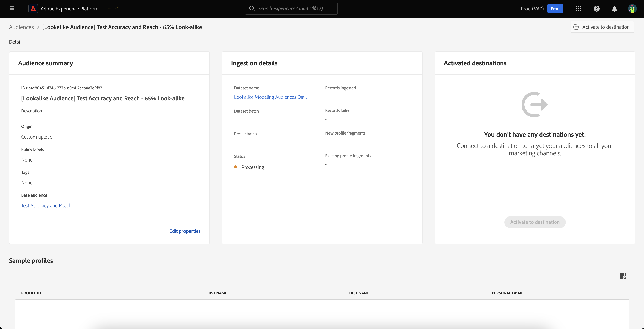
Task: Click the disabled Activate to destination pill button
Action: click(x=535, y=222)
